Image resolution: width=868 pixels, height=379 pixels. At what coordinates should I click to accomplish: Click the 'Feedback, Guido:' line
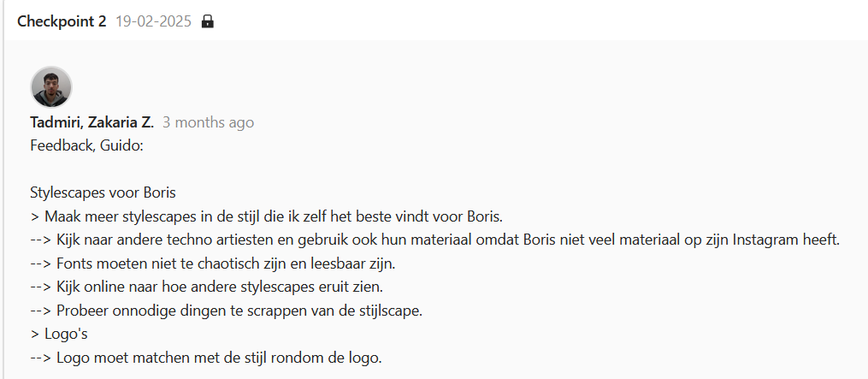click(86, 145)
